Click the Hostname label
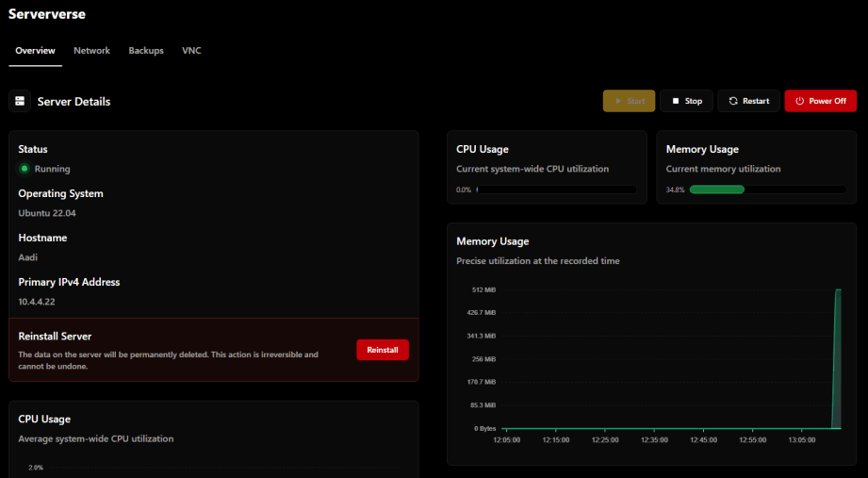The image size is (868, 478). (42, 238)
